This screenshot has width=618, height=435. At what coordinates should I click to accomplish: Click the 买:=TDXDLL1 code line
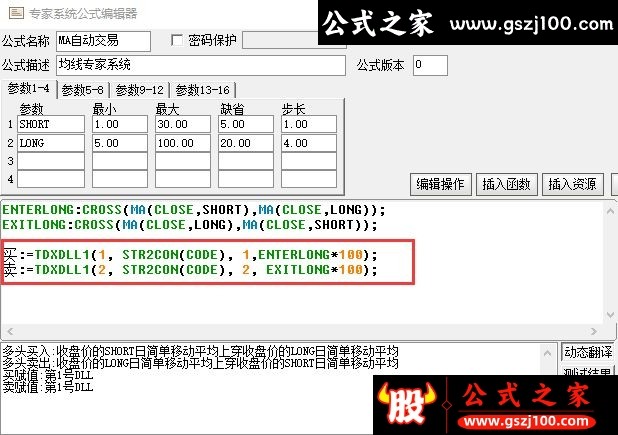pyautogui.click(x=190, y=255)
